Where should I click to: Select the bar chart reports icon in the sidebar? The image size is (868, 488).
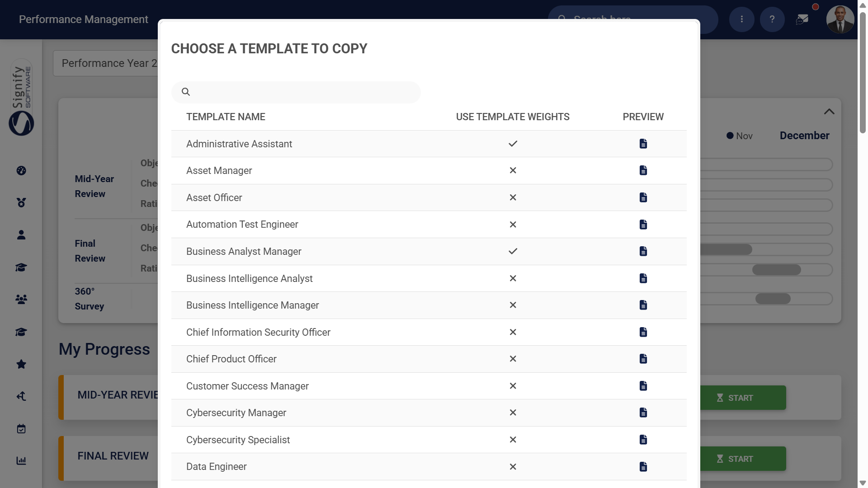(21, 460)
